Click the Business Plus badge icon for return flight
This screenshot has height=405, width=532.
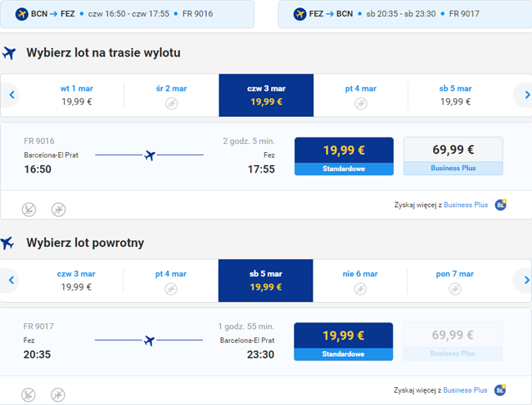tap(500, 390)
